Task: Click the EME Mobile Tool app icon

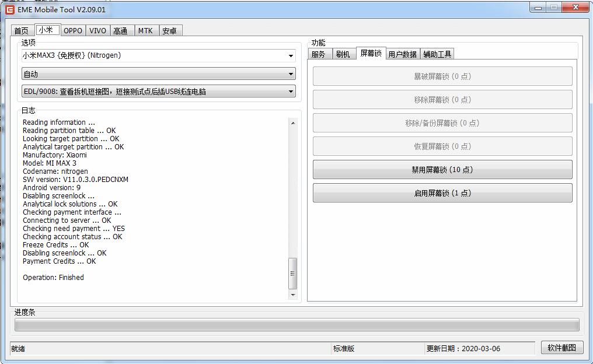Action: click(10, 10)
